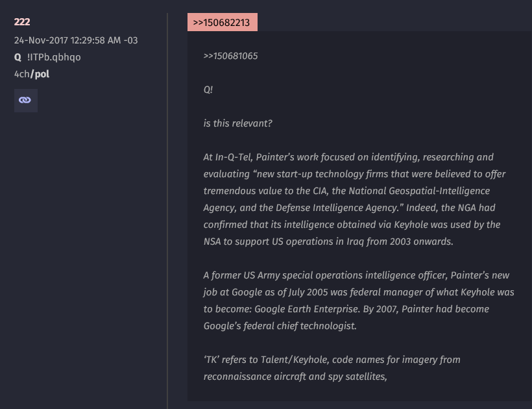Click the 'TK' Talent/Keyhole paragraph
The height and width of the screenshot is (409, 532).
[332, 368]
